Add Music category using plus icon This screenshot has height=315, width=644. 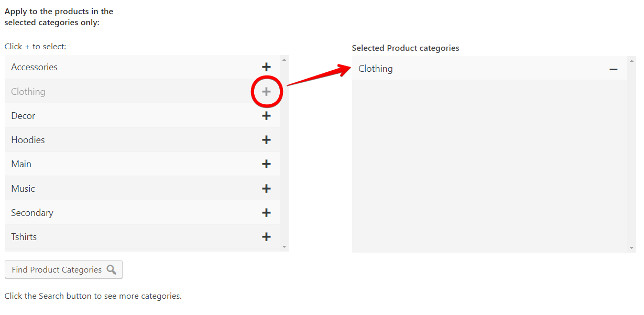click(x=266, y=188)
